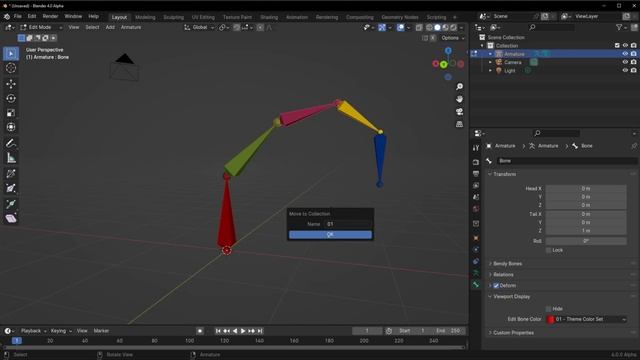Select the Bone Size tool

point(11,188)
